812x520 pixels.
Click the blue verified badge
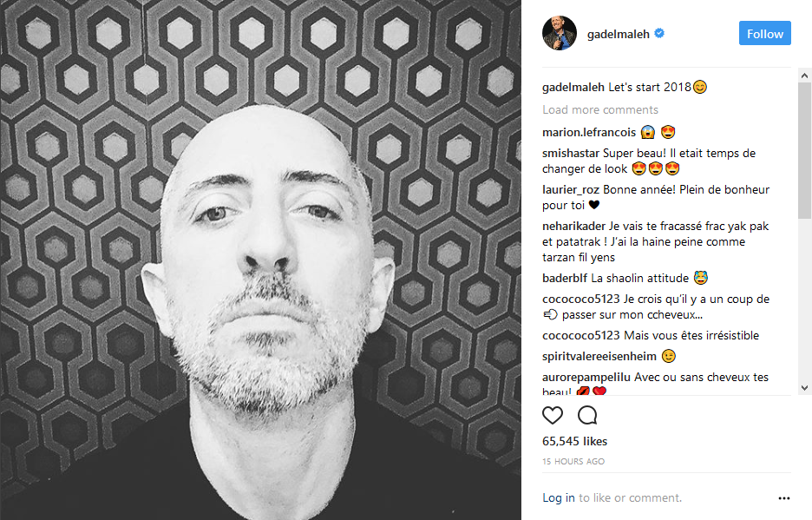click(659, 34)
